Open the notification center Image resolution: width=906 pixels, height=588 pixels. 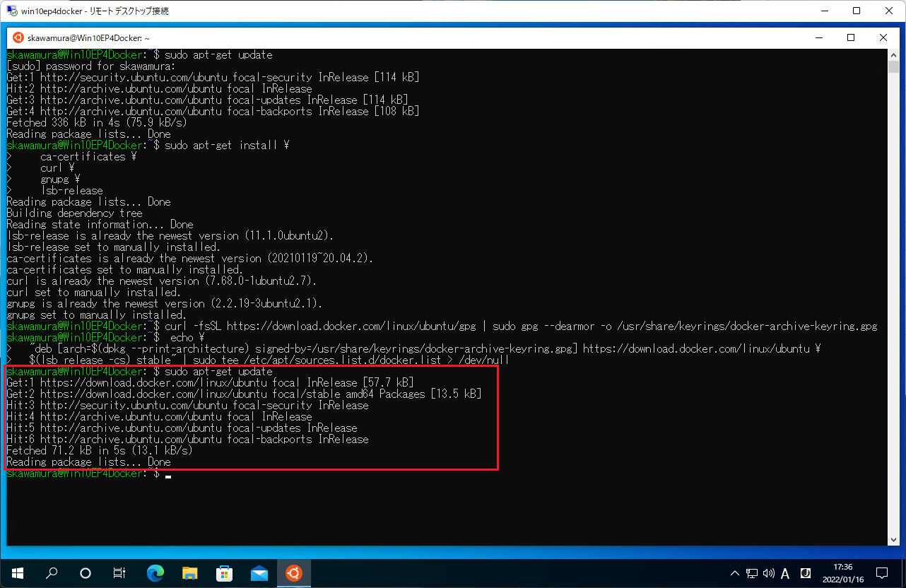[882, 573]
